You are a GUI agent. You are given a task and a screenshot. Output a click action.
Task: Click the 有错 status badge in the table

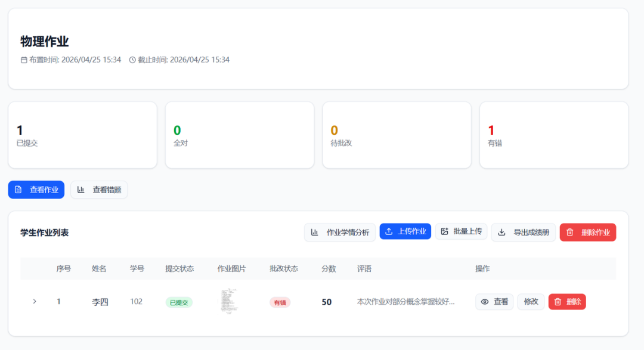(280, 302)
